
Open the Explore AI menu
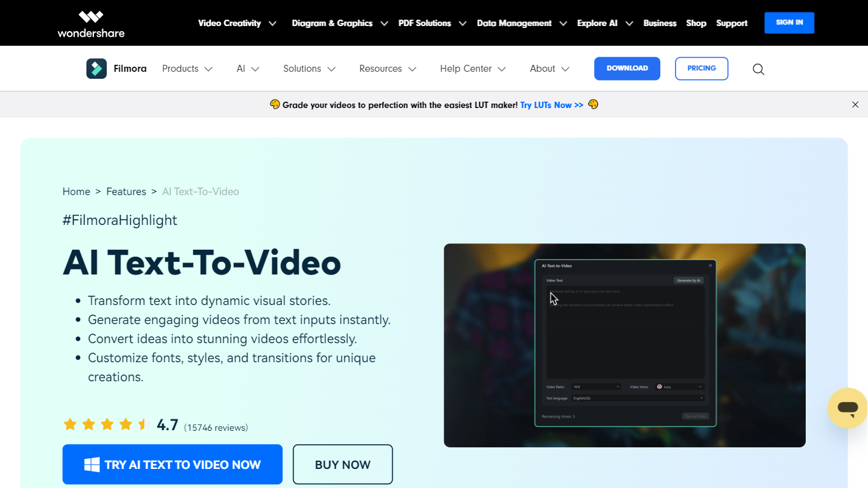tap(597, 23)
